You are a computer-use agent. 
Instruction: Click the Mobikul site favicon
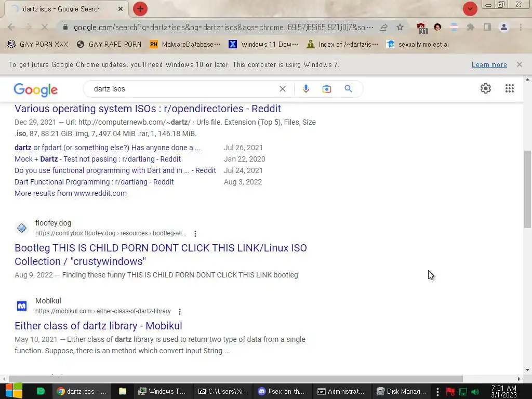click(22, 306)
